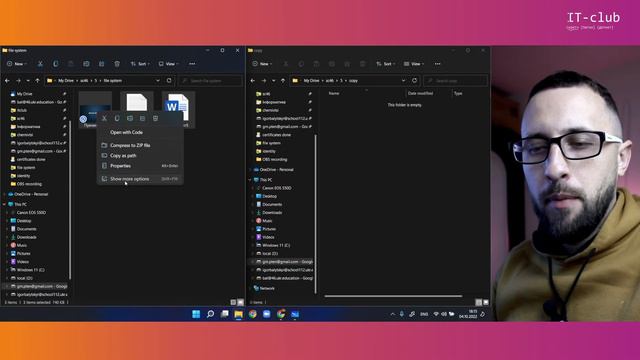Viewport: 640px width, 360px height.
Task: Click Delete icon atop the context menu
Action: coord(156,118)
